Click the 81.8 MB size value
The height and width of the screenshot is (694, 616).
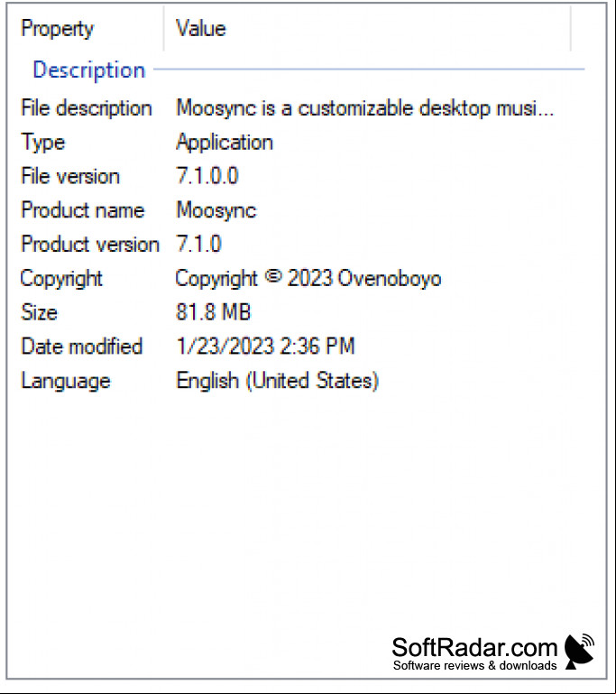(213, 311)
